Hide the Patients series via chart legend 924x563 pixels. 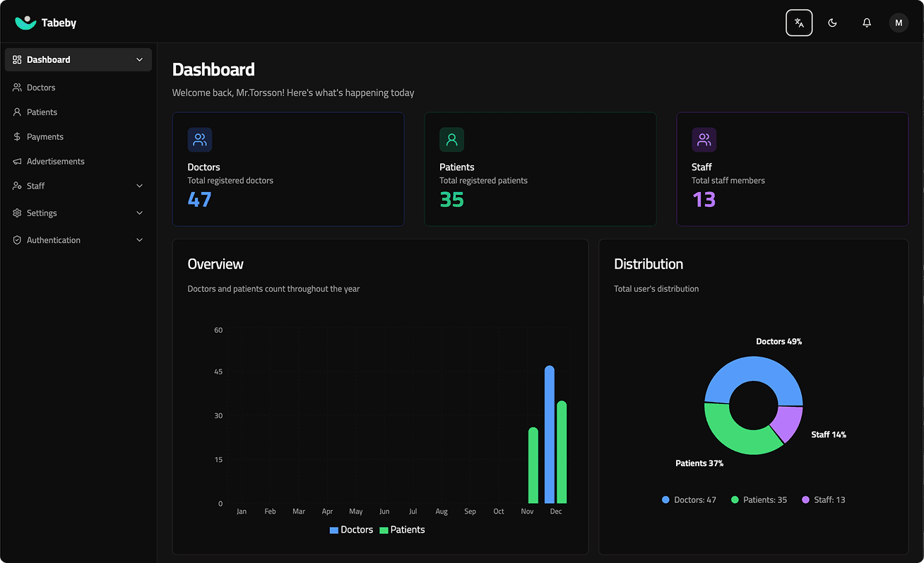[x=402, y=530]
